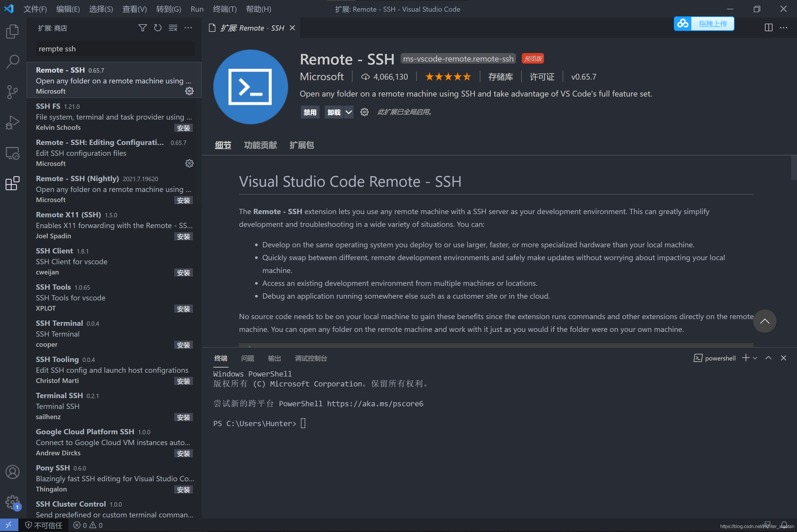Viewport: 797px width, 532px height.
Task: Select the SSH Tooling extension entry
Action: click(114, 370)
